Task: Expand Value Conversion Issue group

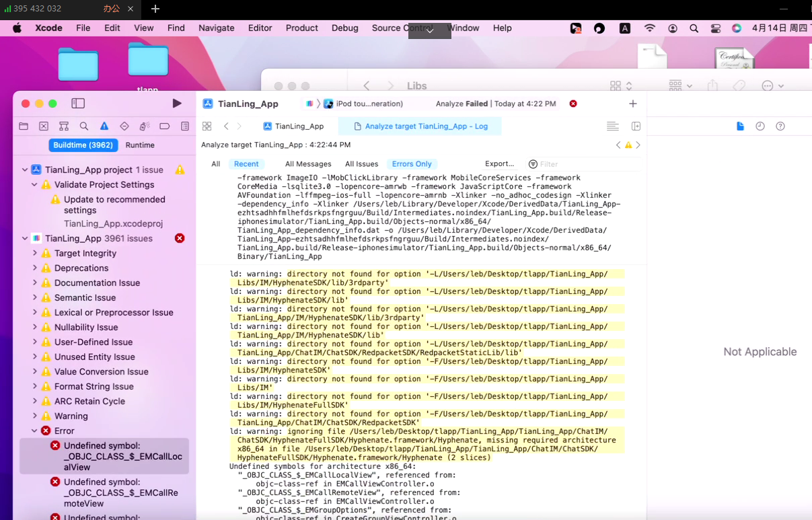Action: point(34,372)
